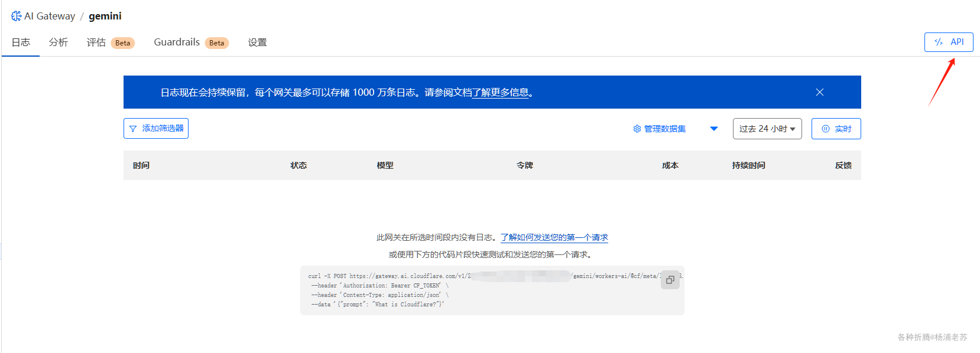Open 管理数据集 option
980x353 pixels.
665,129
